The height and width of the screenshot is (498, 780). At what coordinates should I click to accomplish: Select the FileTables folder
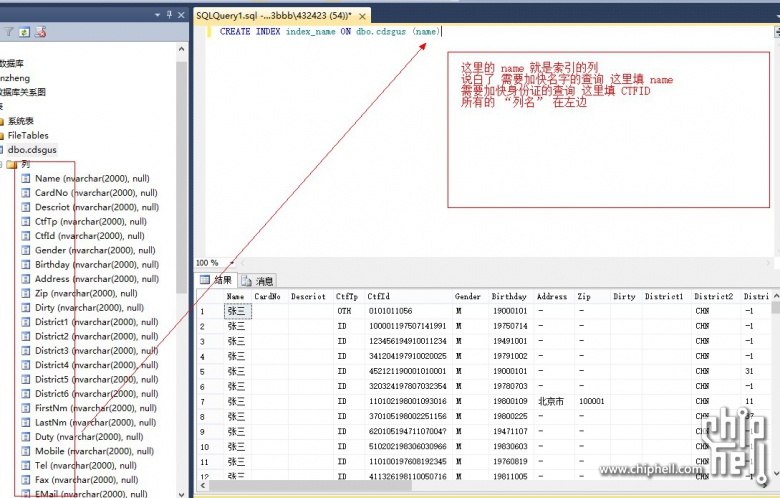(x=28, y=135)
